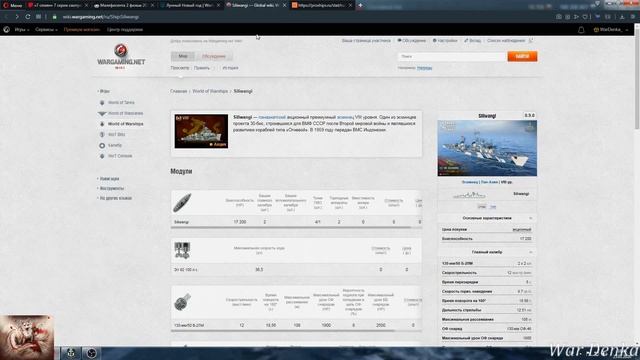Click the engine module icon
Viewport: 640px width, 360px height.
[x=182, y=250]
